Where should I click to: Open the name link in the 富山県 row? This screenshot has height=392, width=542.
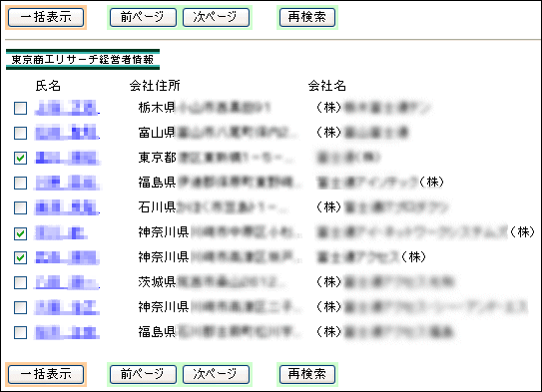(x=67, y=133)
